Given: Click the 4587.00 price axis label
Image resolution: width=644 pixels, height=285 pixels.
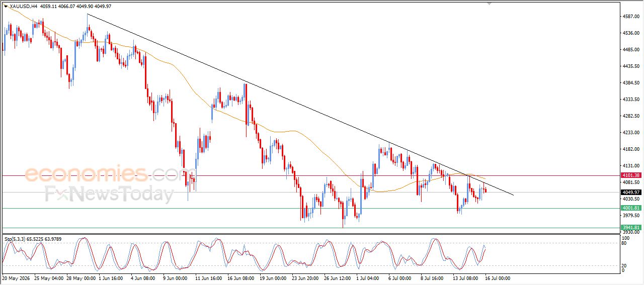Looking at the screenshot, I should pyautogui.click(x=631, y=17).
